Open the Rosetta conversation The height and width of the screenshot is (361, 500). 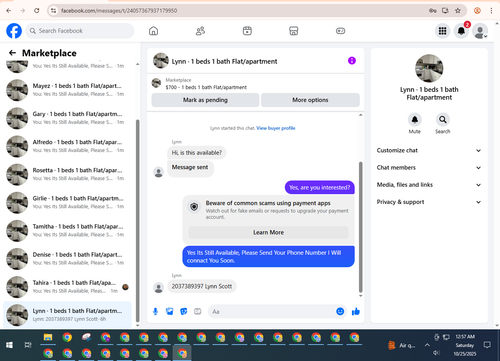coord(67,174)
